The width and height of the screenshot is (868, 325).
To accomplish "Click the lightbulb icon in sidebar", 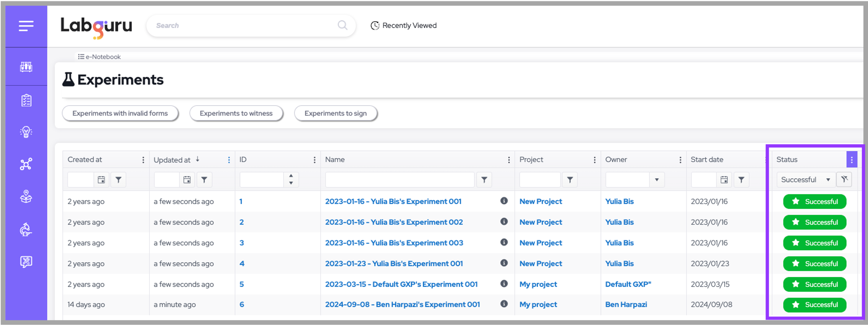I will click(x=26, y=132).
